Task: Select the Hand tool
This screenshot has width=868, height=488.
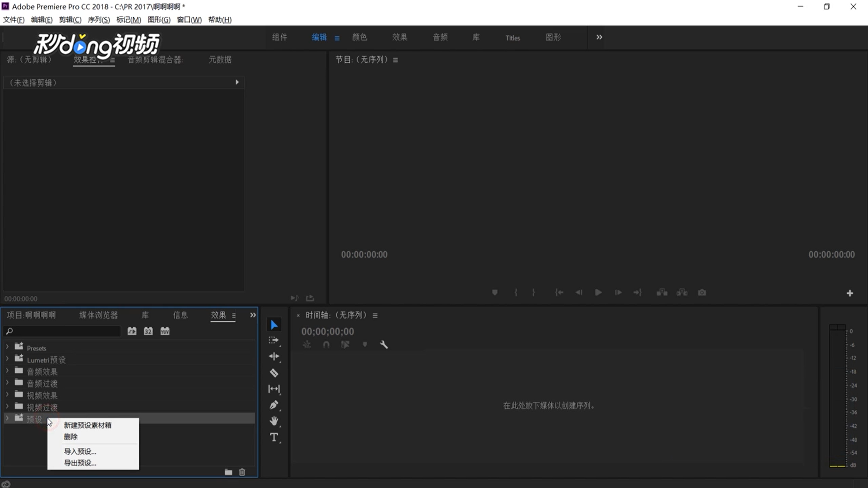Action: pos(274,421)
